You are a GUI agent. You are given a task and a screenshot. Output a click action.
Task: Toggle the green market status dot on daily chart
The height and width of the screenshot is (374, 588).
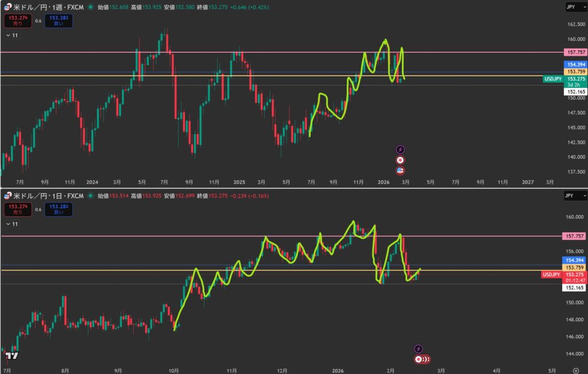[x=90, y=196]
